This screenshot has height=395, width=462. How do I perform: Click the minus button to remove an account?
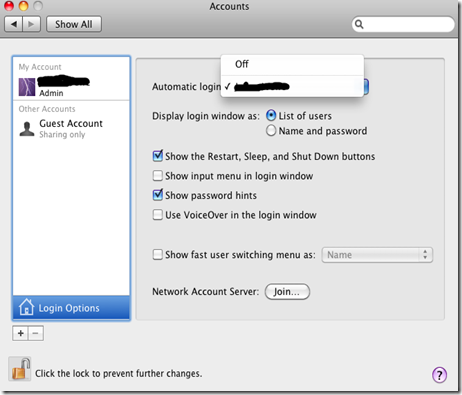36,333
